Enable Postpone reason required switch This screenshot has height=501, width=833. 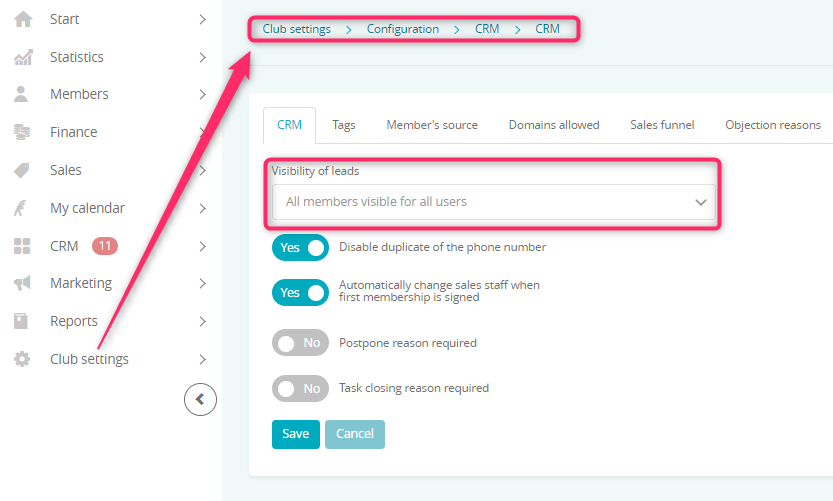pyautogui.click(x=300, y=343)
